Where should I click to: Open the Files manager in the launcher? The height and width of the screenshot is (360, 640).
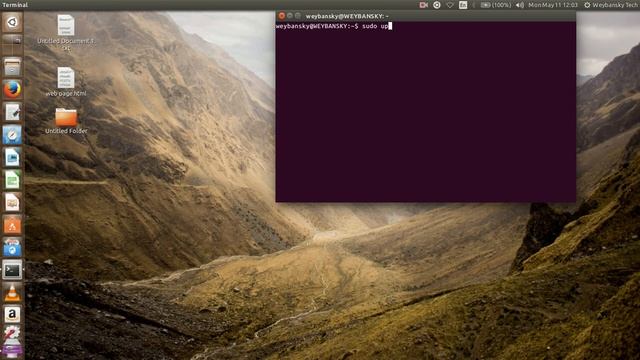pyautogui.click(x=12, y=67)
